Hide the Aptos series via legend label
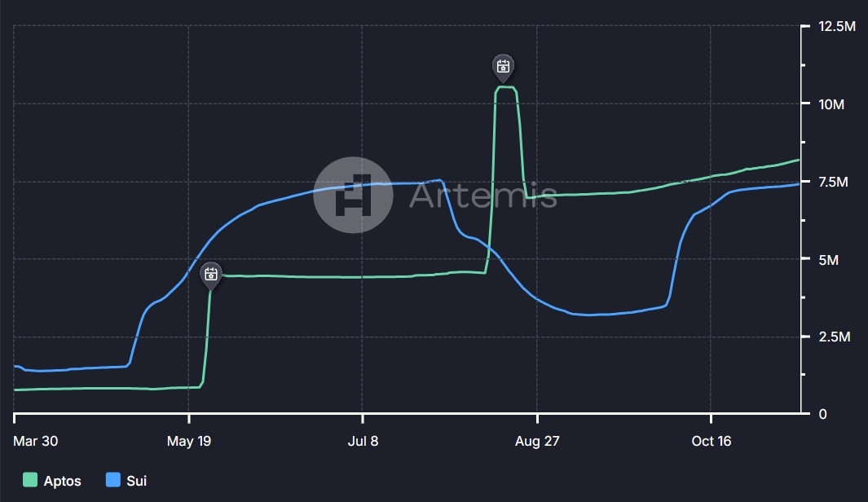The height and width of the screenshot is (502, 868). click(x=63, y=481)
